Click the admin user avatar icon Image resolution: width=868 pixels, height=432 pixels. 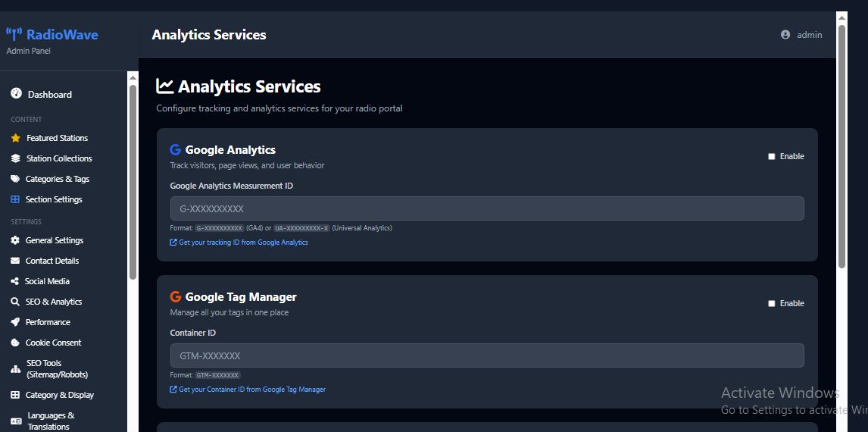point(785,35)
